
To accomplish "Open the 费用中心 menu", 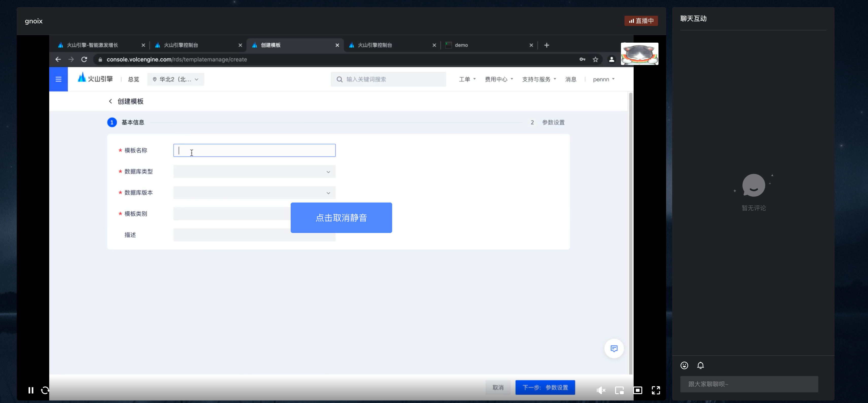I will coord(499,79).
